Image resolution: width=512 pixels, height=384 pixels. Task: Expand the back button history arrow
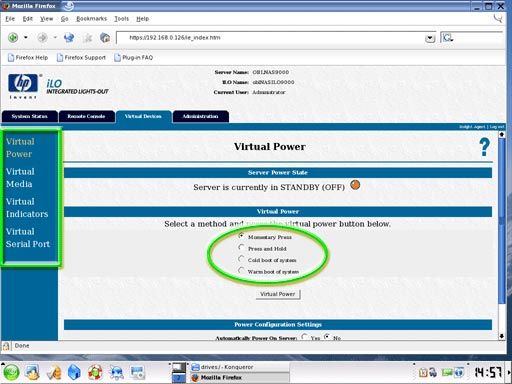[26, 37]
